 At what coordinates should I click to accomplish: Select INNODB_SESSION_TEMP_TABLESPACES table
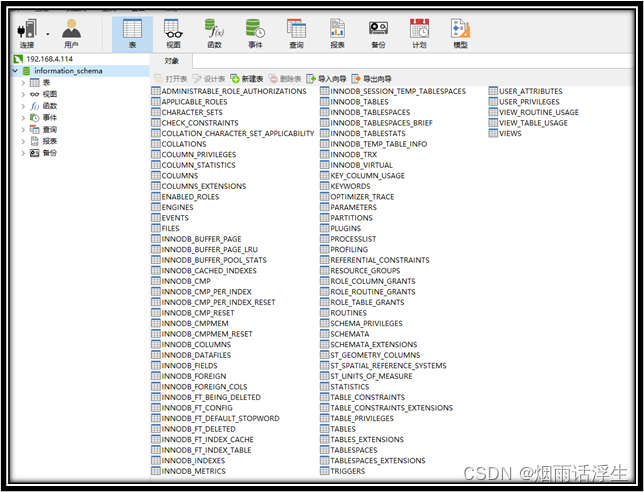[x=393, y=91]
